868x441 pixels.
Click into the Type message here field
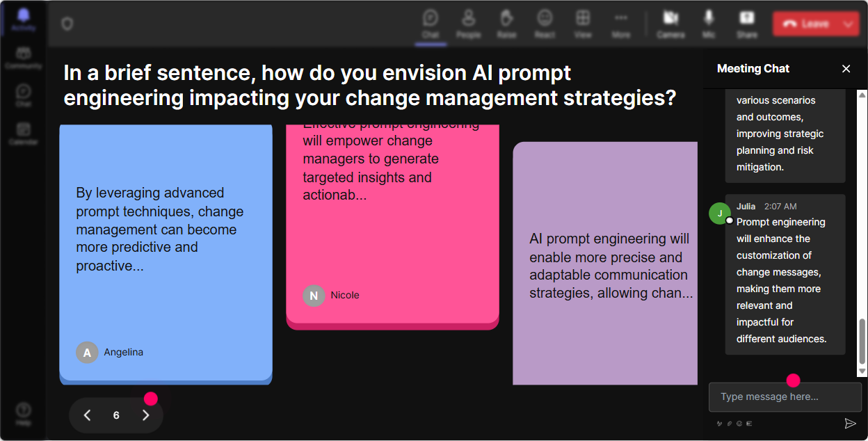tap(785, 397)
